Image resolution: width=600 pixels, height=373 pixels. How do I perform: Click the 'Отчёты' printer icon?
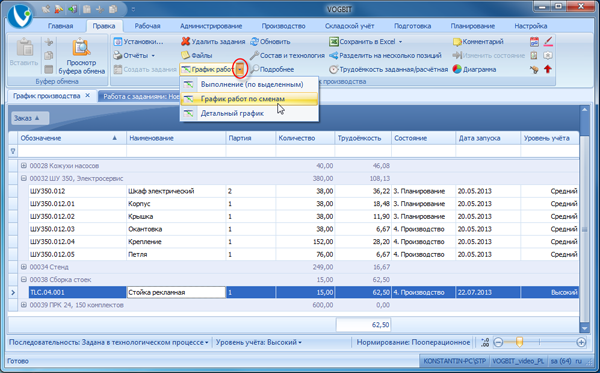coord(118,55)
